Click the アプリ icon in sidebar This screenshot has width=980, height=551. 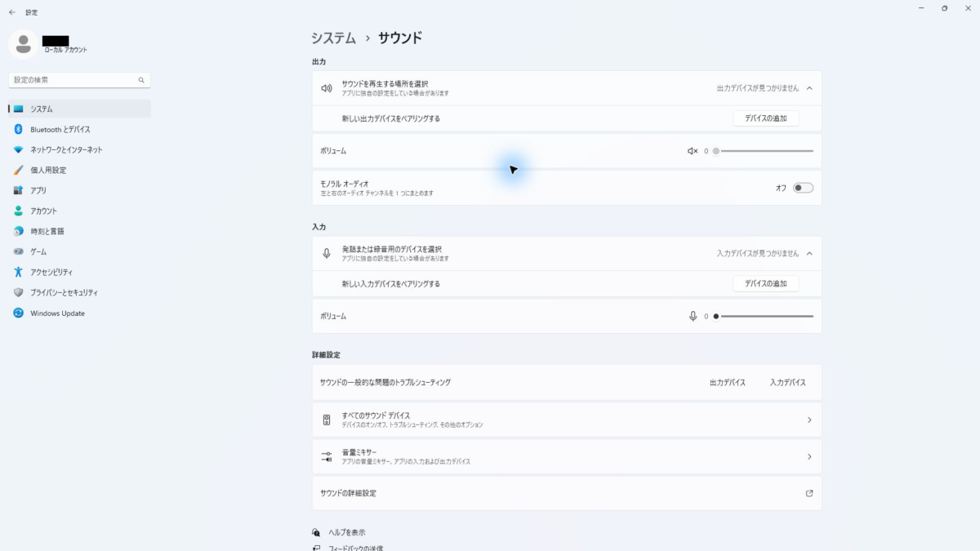tap(19, 190)
